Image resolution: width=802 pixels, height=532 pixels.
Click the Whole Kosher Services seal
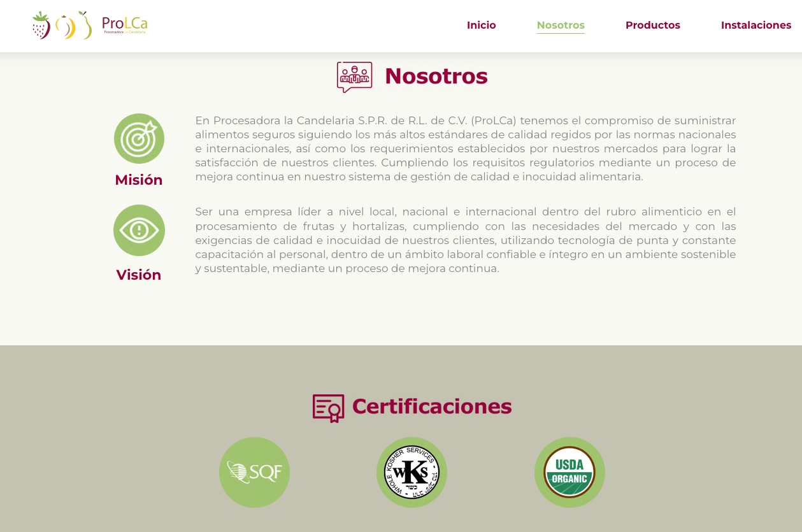[412, 472]
